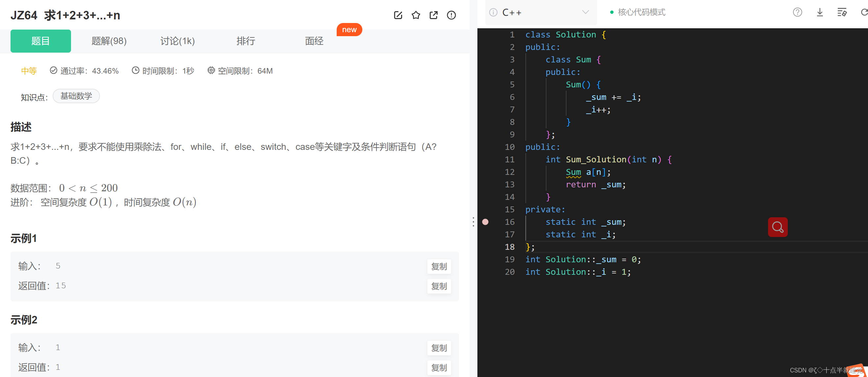Click the 描述 section heading
Screen dimensions: 868x377
21,127
